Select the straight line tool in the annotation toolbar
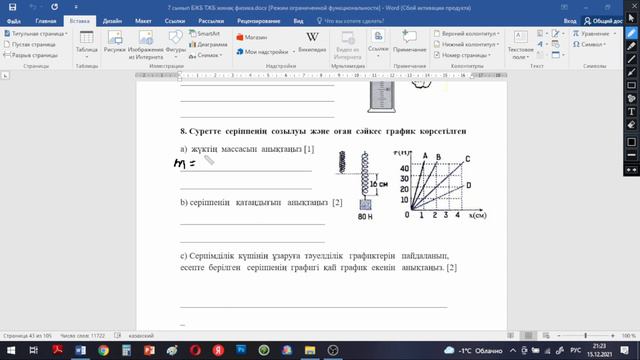 631,59
